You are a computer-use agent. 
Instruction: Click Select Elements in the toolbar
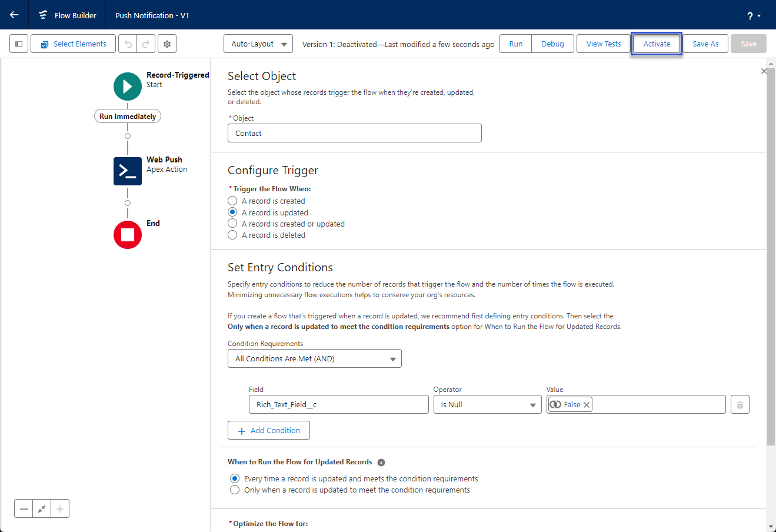click(73, 44)
